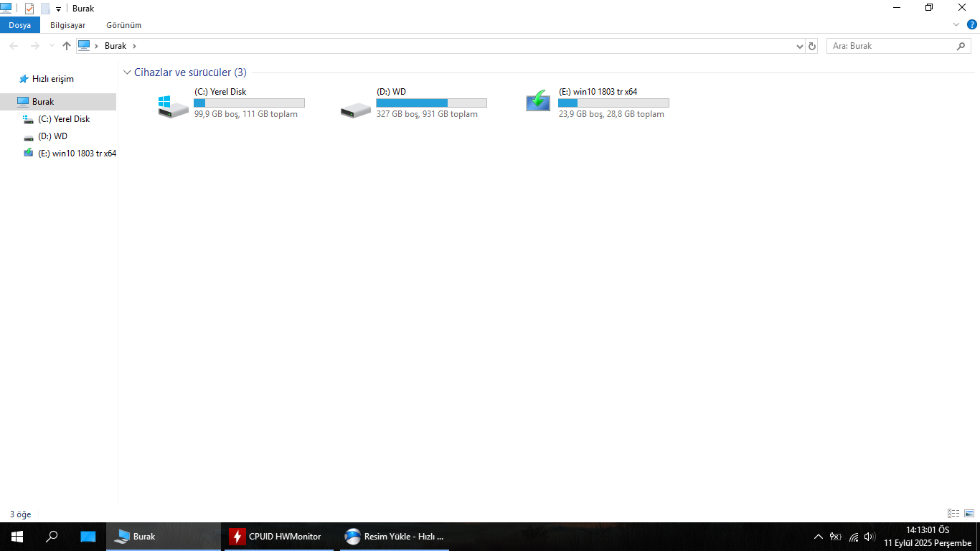Expand the chevron after Burak in the address bar

click(134, 46)
